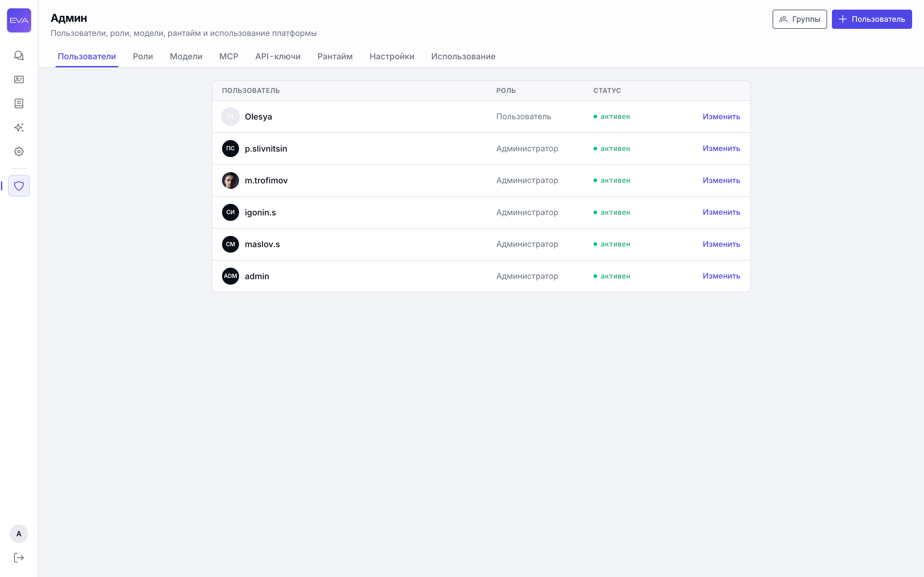Open the Модели tab
This screenshot has width=924, height=577.
click(186, 56)
